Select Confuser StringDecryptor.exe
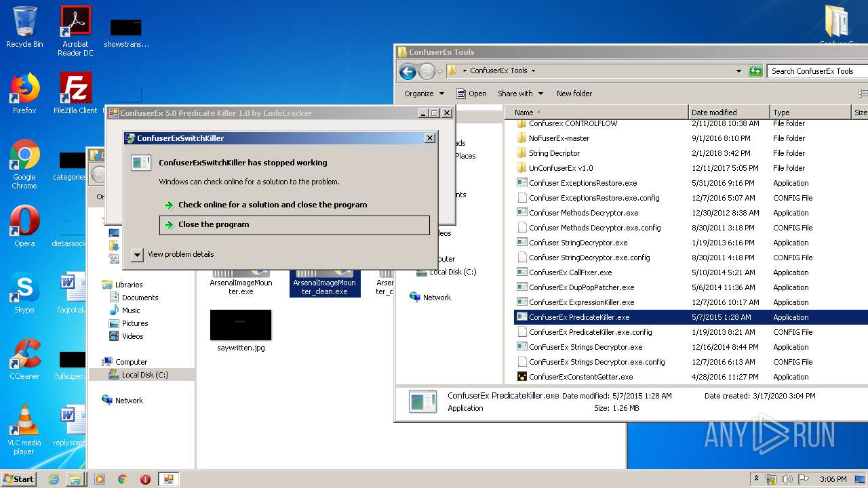 pyautogui.click(x=572, y=243)
